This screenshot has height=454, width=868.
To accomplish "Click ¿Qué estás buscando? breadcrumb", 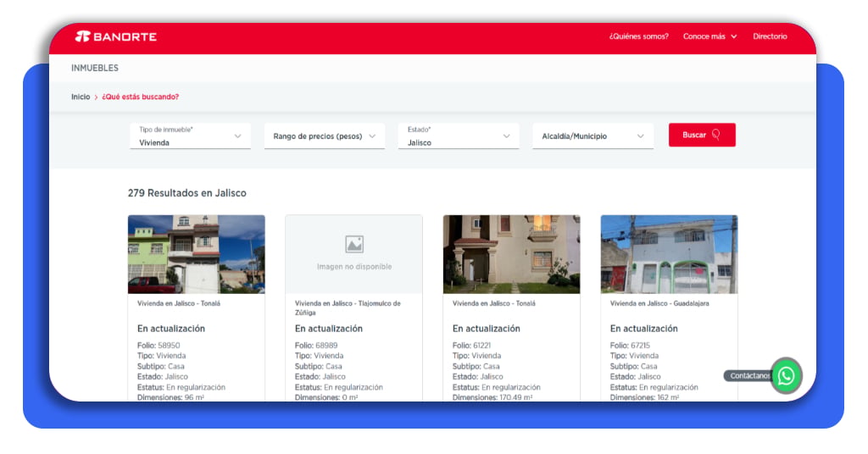I will 140,97.
